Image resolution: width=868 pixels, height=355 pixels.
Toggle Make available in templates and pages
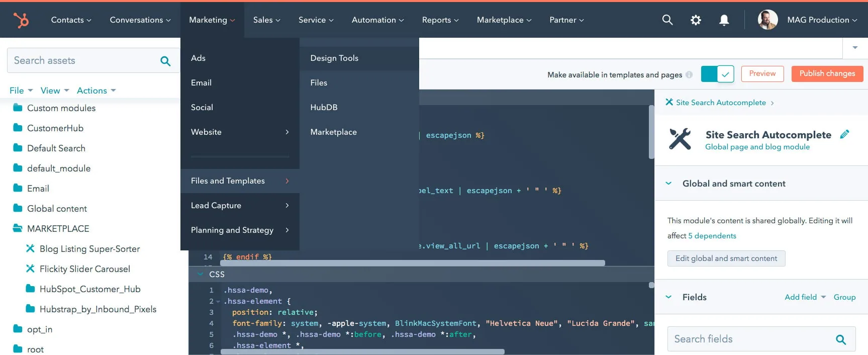coord(717,74)
